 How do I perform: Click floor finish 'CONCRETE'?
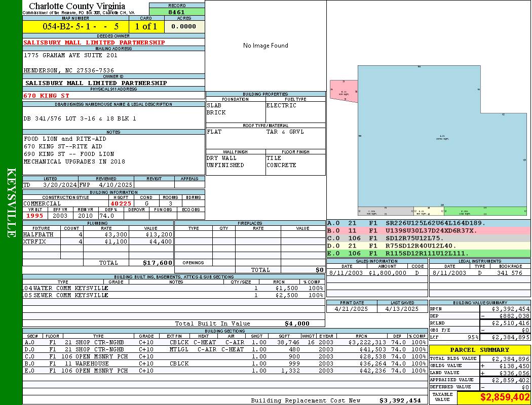pos(281,165)
